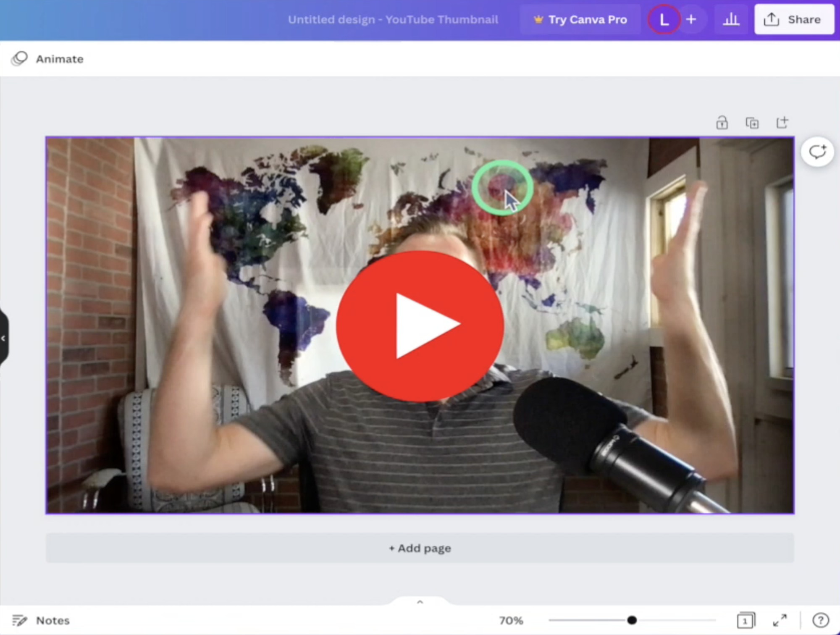
Task: Add collaborator with plus icon
Action: 691,19
